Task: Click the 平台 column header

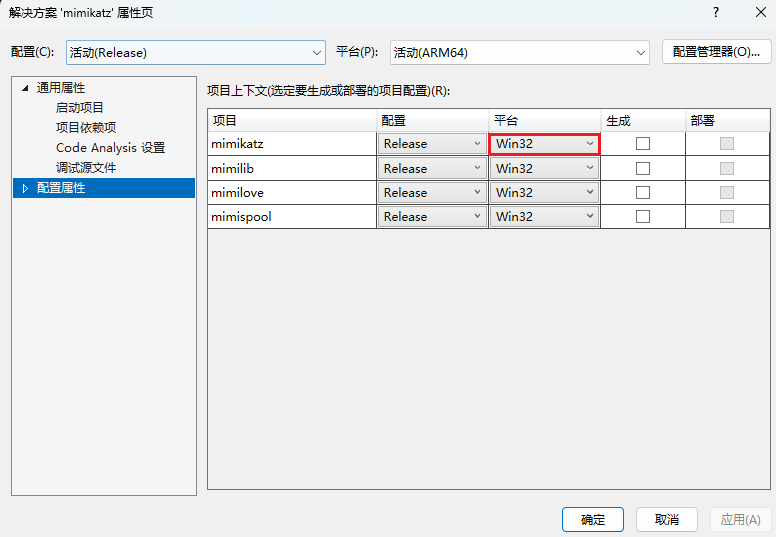Action: 545,120
